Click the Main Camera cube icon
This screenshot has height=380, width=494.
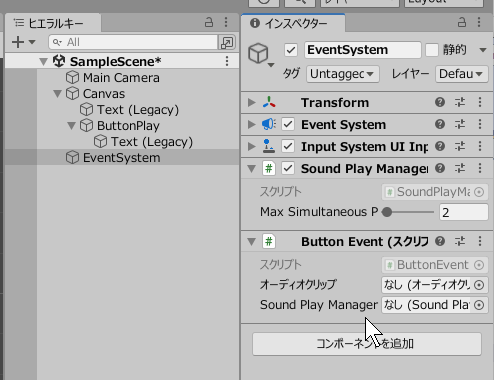click(72, 78)
